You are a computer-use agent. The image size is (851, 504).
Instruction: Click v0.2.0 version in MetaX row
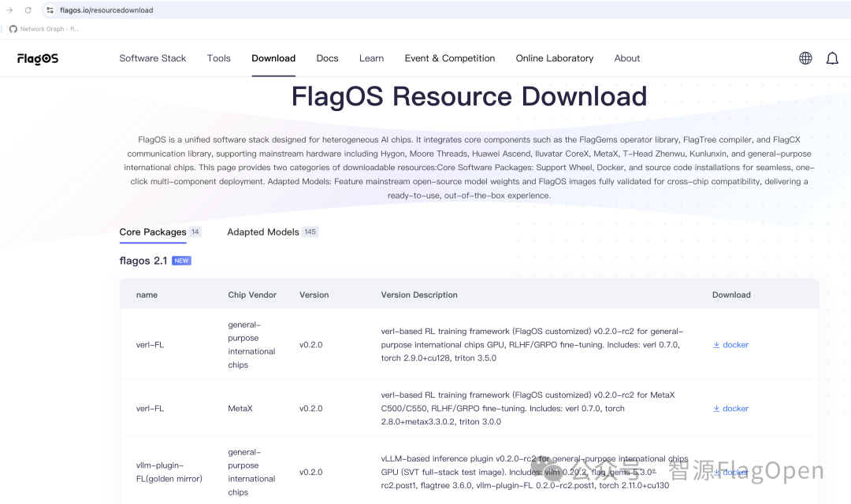coord(311,408)
